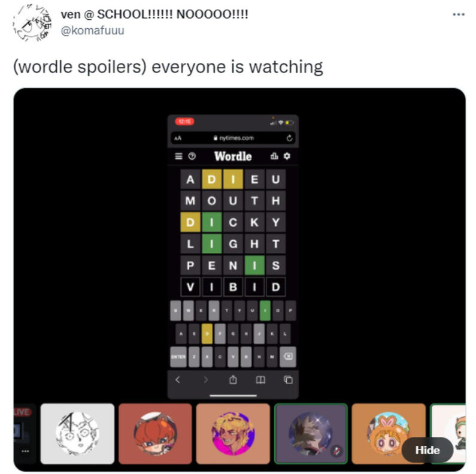The width and height of the screenshot is (476, 474).
Task: Tap the AA text size control
Action: pyautogui.click(x=178, y=138)
